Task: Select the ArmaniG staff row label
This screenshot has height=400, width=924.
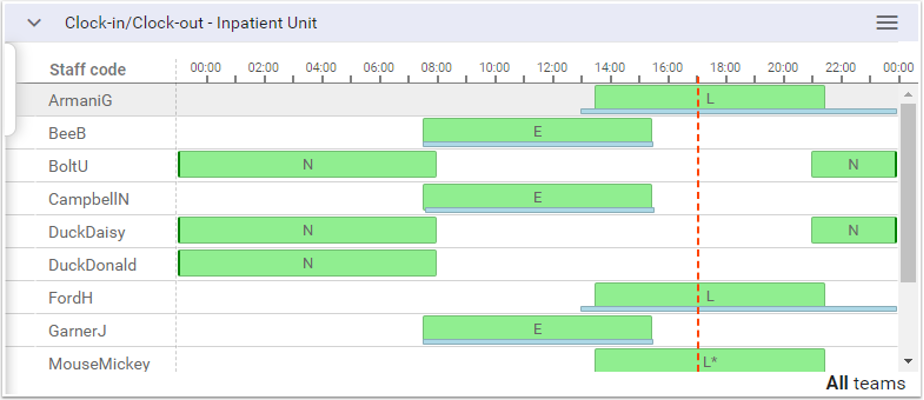Action: 81,100
